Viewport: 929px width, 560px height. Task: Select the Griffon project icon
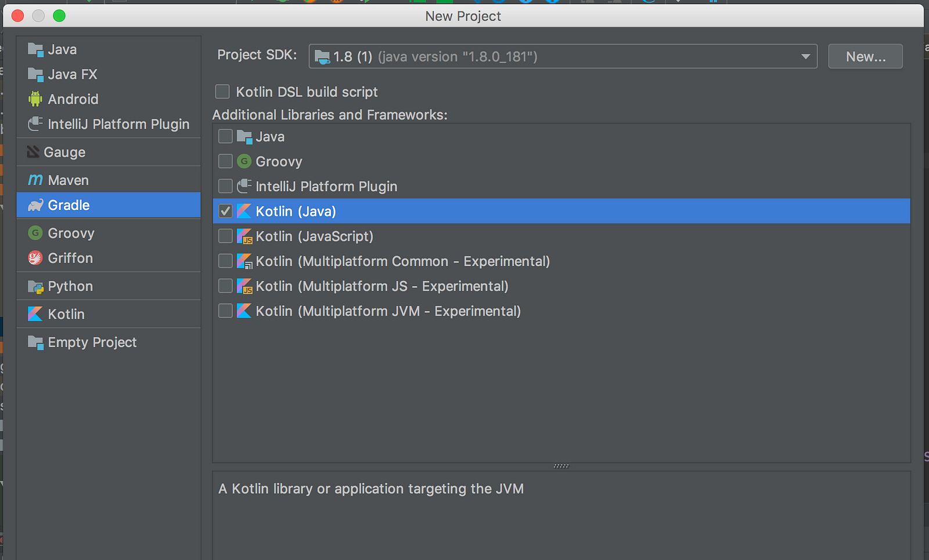35,258
